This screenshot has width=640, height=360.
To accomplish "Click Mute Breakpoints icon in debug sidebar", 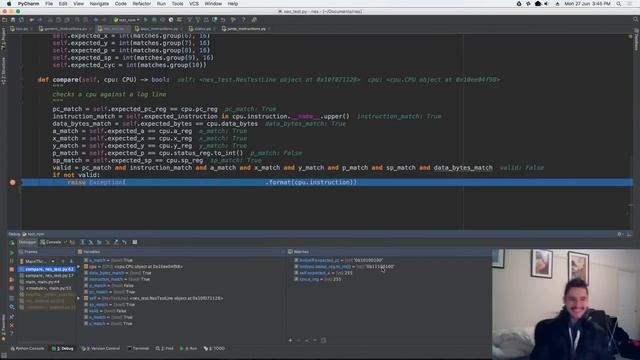I will (x=12, y=288).
